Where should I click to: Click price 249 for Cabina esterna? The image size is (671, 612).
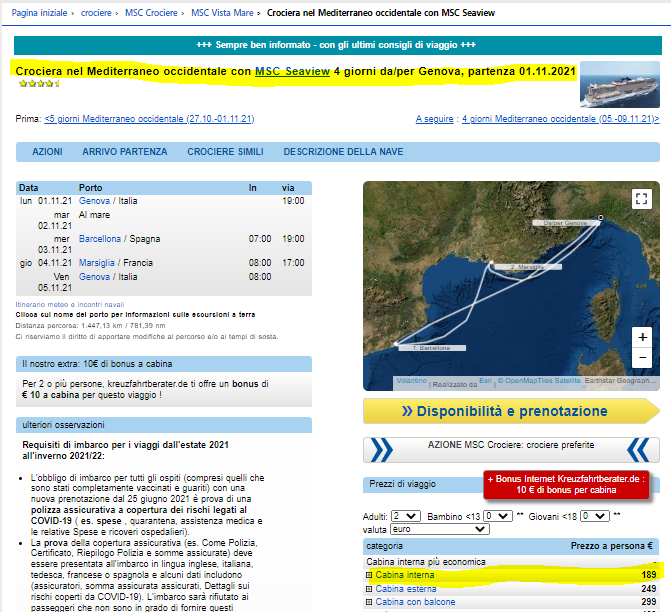pyautogui.click(x=649, y=589)
